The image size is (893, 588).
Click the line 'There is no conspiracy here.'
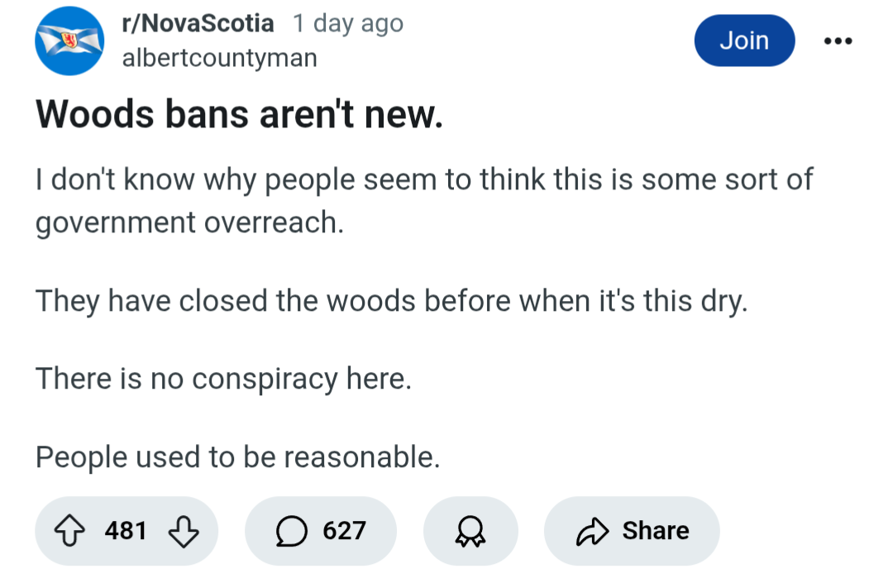[223, 378]
